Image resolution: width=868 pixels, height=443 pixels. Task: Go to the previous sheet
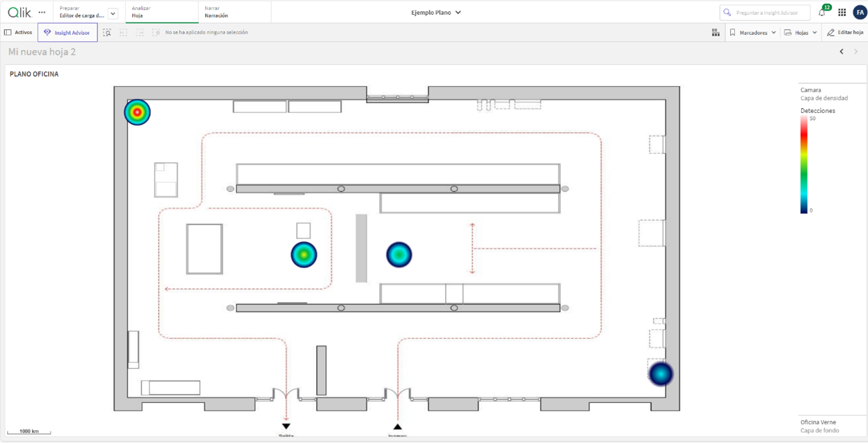841,51
